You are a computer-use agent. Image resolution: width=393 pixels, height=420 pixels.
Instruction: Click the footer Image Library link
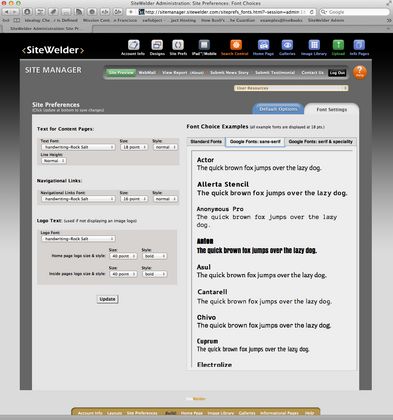221,413
